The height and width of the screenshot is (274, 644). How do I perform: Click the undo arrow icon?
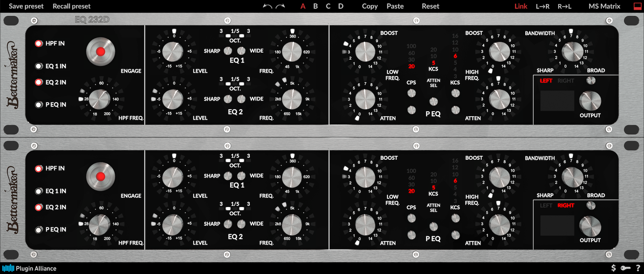[x=267, y=6]
